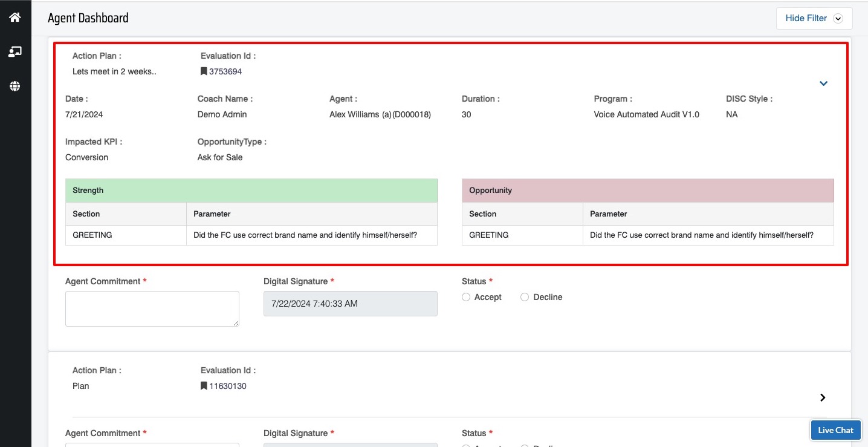The height and width of the screenshot is (447, 868).
Task: Expand the Plan evaluation card arrow
Action: coord(823,397)
